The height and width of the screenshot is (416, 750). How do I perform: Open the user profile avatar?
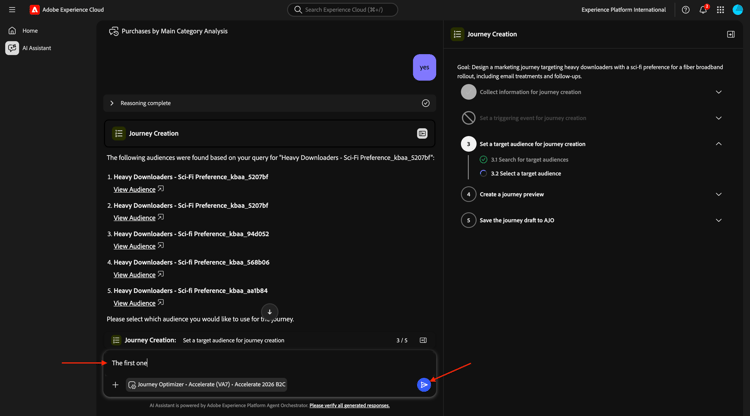pos(738,10)
